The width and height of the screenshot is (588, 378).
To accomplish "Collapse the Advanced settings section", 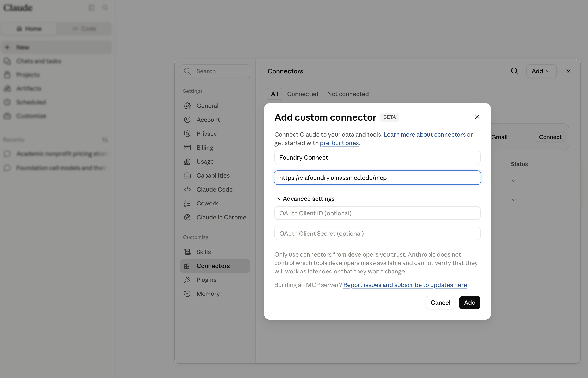I will [305, 199].
